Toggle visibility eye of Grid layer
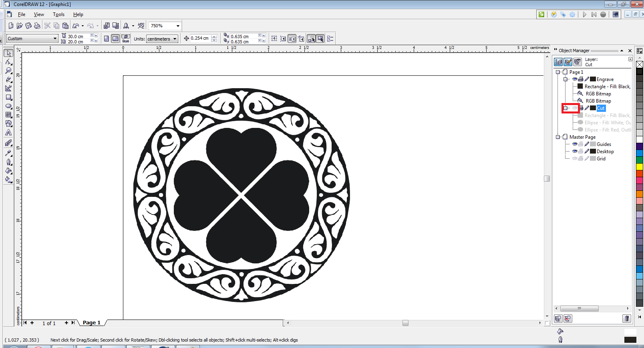Screen dimensions: 644x348 (x=575, y=159)
